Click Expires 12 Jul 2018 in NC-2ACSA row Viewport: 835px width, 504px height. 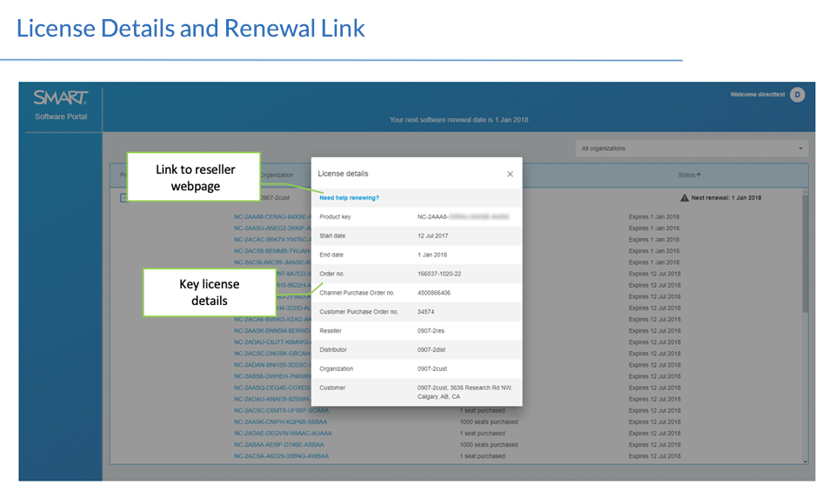[654, 456]
